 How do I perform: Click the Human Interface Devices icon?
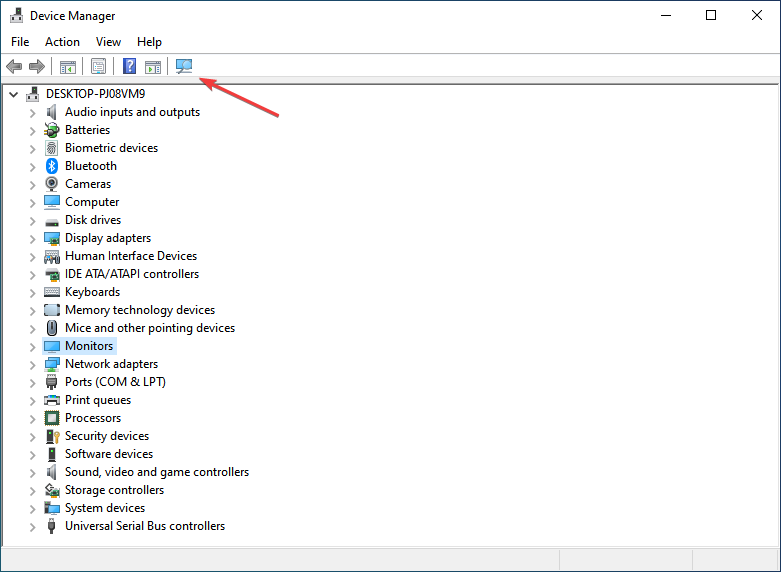(52, 256)
